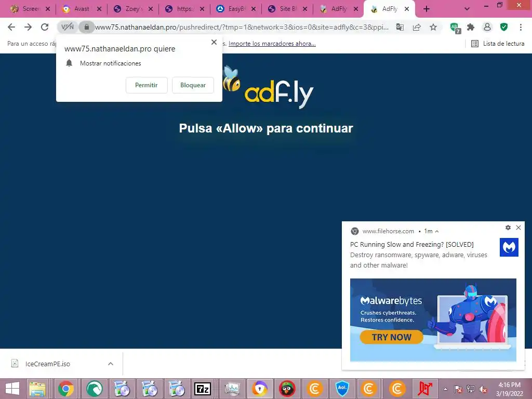Open the adblock extension with badge 7
Viewport: 532px width, 399px height.
coord(455,28)
